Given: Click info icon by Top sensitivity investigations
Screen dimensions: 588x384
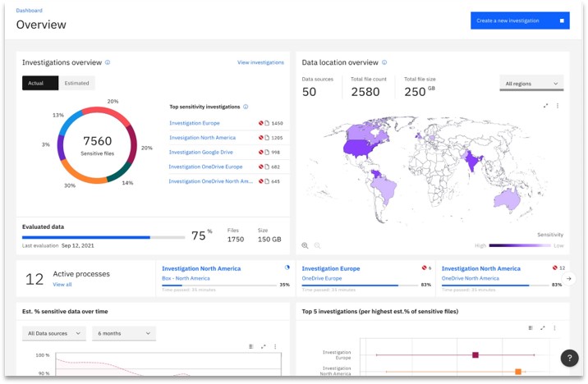Looking at the screenshot, I should 246,107.
